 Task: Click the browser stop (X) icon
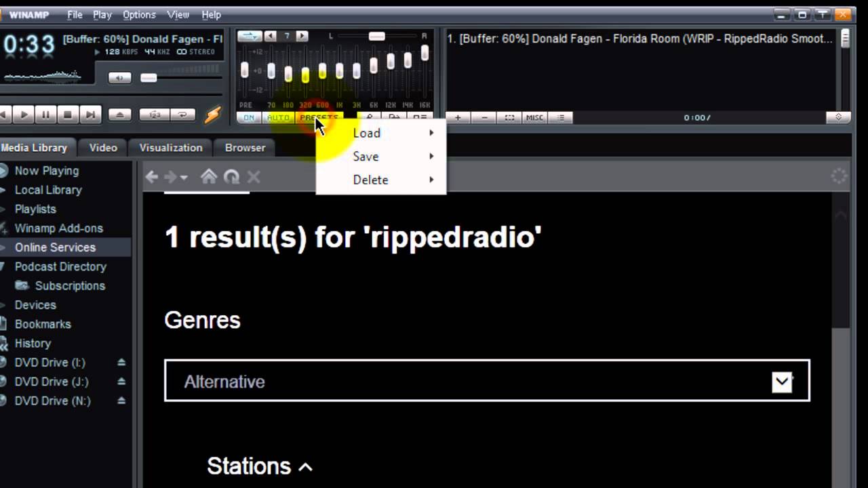254,177
